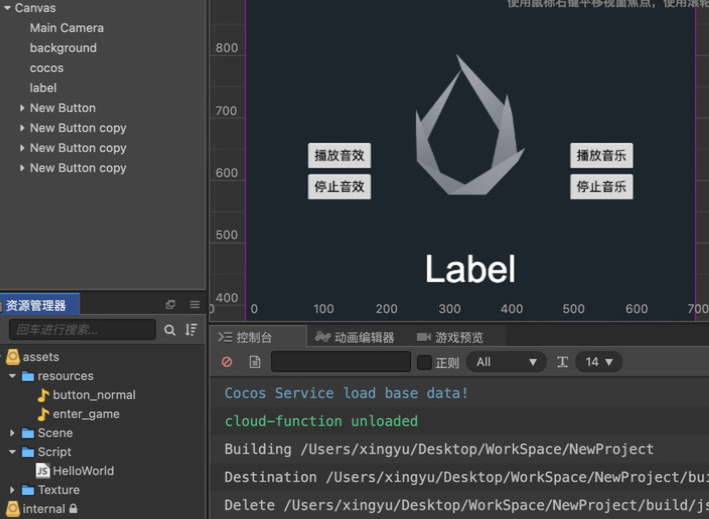Open the 动画编辑器 tab
709x519 pixels.
tap(355, 337)
